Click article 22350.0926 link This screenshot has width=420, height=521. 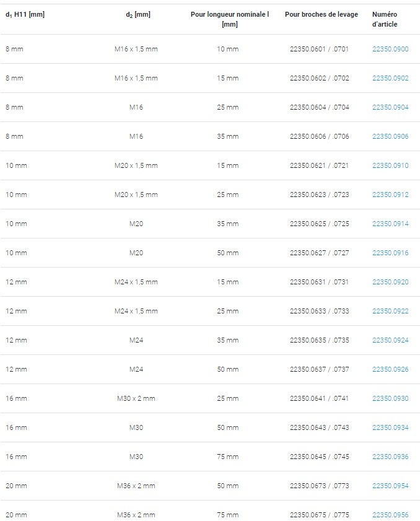pos(390,369)
